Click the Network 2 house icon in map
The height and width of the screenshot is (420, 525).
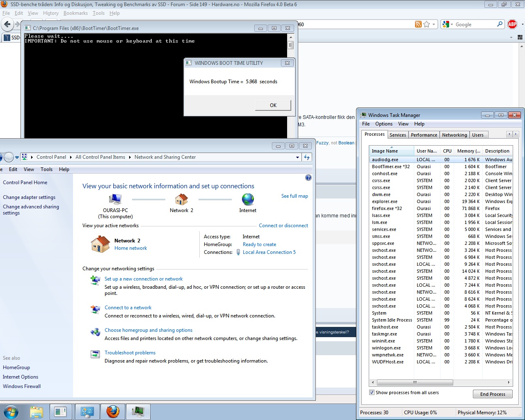point(181,199)
